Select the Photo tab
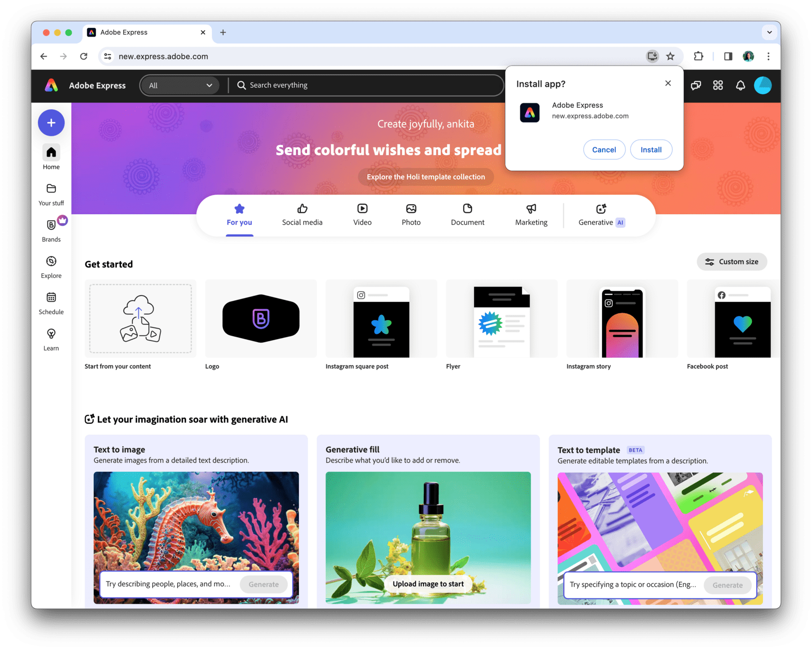The width and height of the screenshot is (812, 650). coord(411,215)
